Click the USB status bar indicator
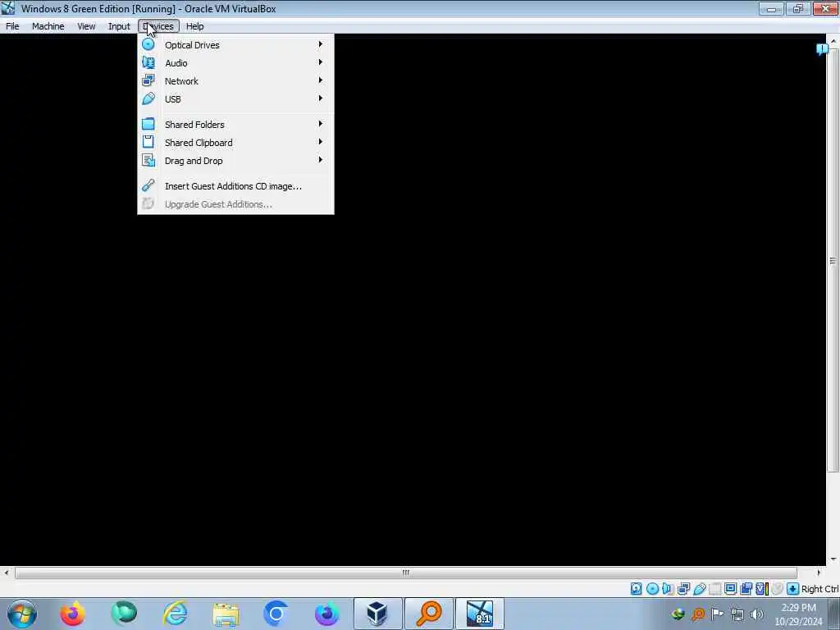The width and height of the screenshot is (840, 630). [x=699, y=589]
